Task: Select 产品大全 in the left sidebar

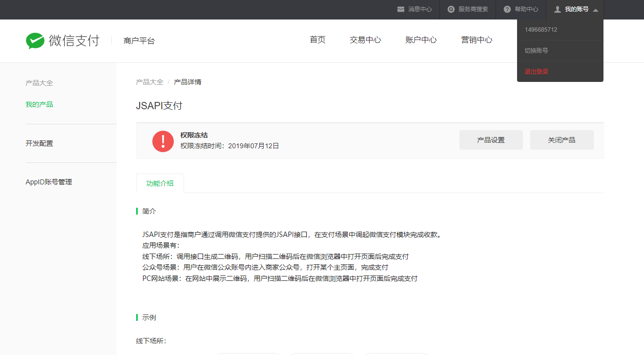Action: (x=39, y=83)
